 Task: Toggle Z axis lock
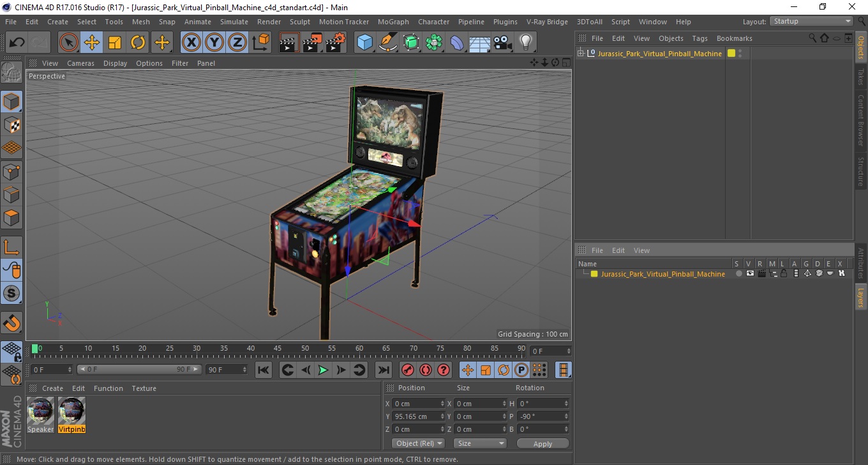[237, 43]
